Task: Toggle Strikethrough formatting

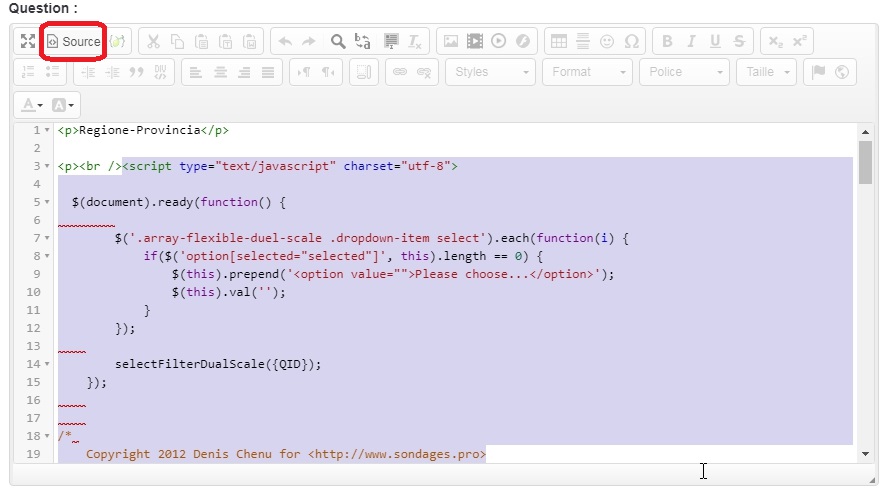Action: pos(739,41)
